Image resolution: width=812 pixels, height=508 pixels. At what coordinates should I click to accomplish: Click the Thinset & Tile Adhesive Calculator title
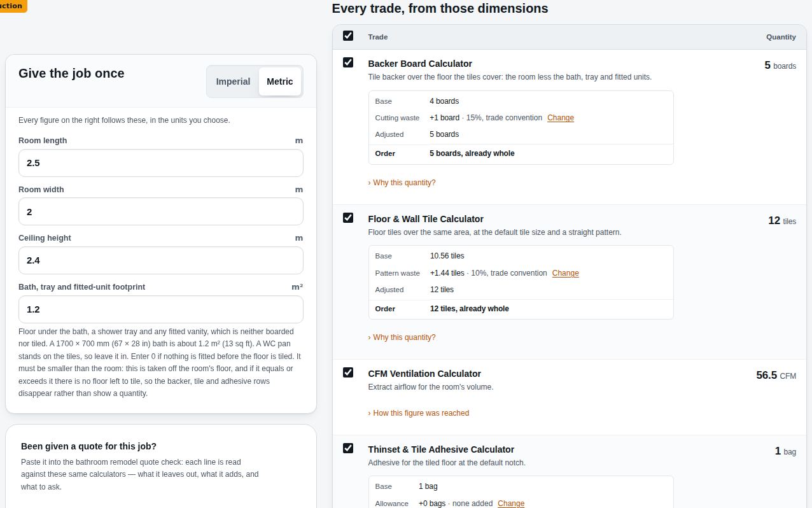point(441,449)
